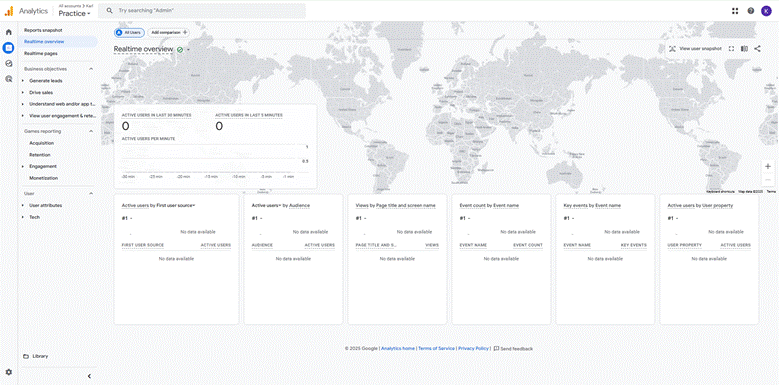
Task: Collapse the User section
Action: pos(91,193)
